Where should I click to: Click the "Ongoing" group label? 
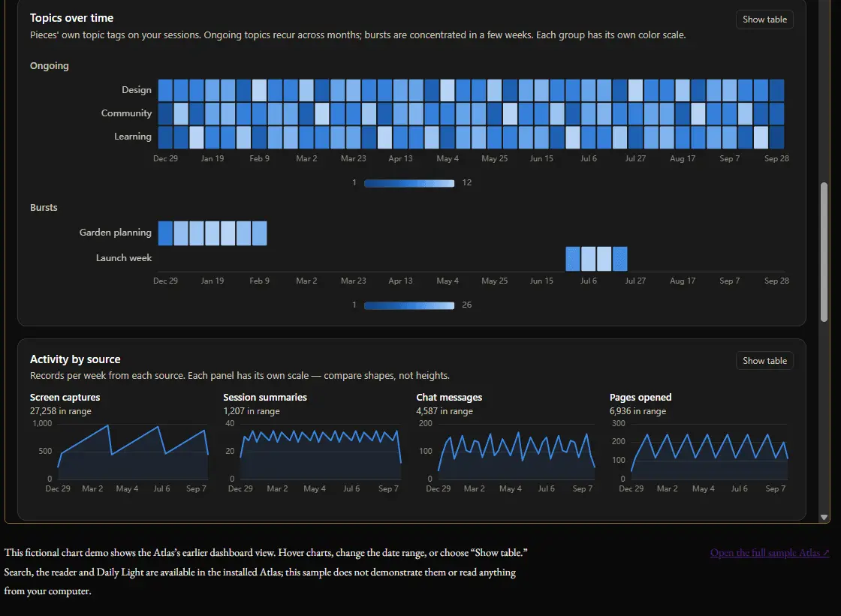tap(50, 65)
